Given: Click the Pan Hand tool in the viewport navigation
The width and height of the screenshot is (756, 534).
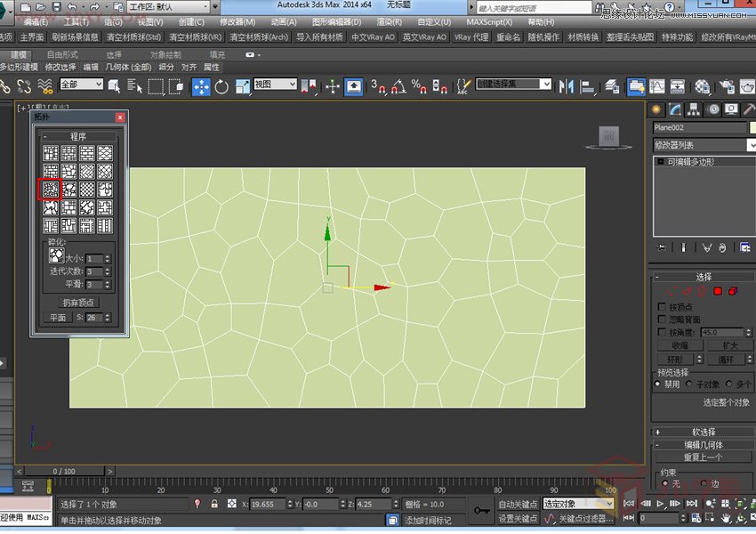Looking at the screenshot, I should (x=726, y=518).
